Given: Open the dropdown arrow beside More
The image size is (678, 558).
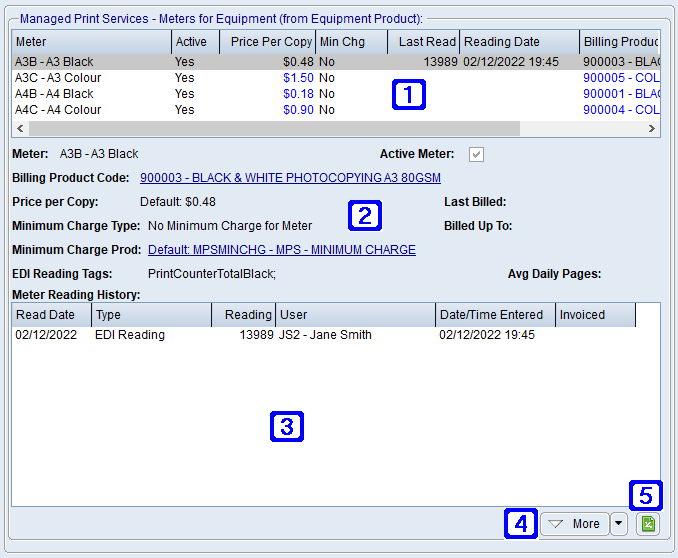Looking at the screenshot, I should [x=619, y=524].
